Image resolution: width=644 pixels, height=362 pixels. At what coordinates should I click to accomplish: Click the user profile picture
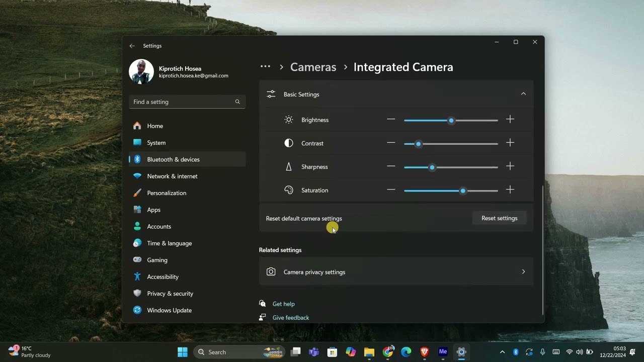coord(141,72)
